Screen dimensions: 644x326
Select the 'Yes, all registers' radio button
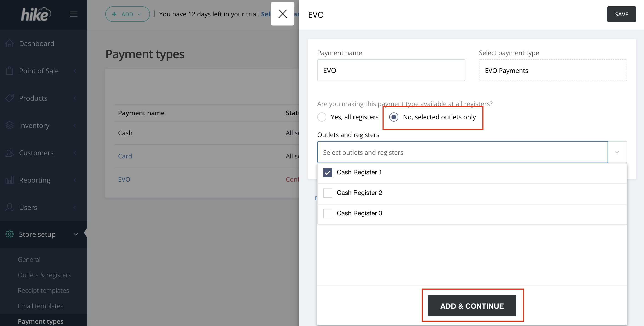322,117
